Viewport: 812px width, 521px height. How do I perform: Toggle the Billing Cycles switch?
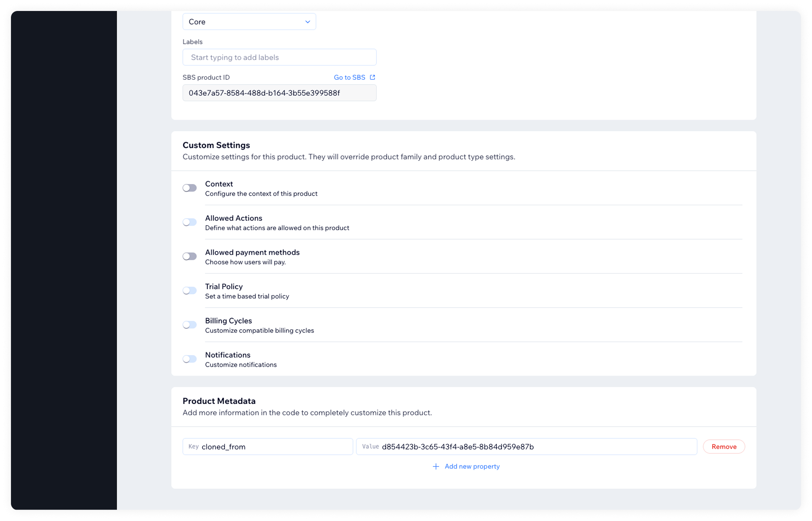coord(190,325)
